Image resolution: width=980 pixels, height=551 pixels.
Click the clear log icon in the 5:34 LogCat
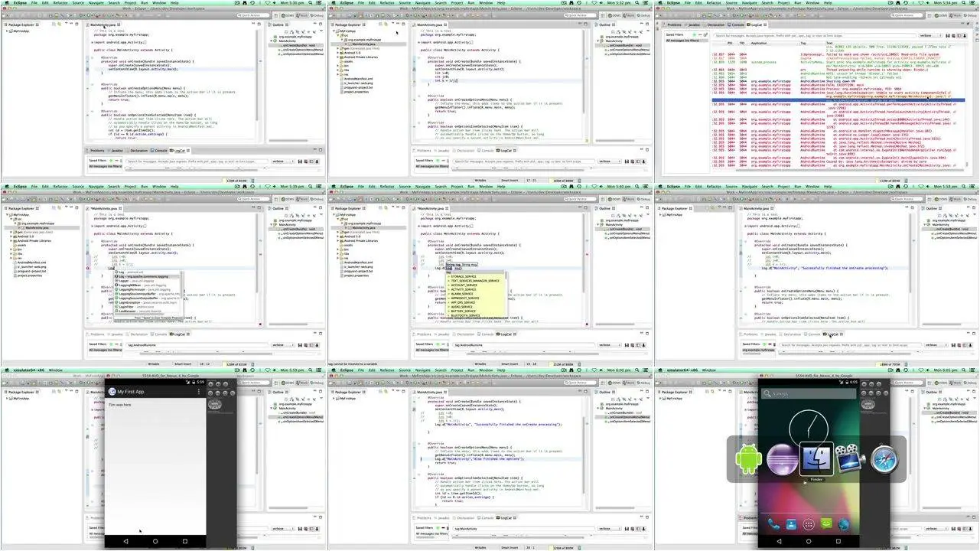pyautogui.click(x=953, y=36)
